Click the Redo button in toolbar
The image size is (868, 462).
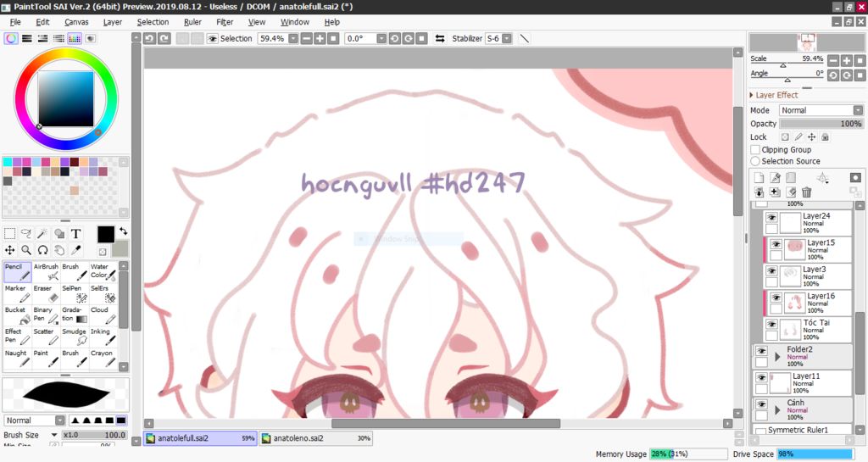pyautogui.click(x=164, y=38)
